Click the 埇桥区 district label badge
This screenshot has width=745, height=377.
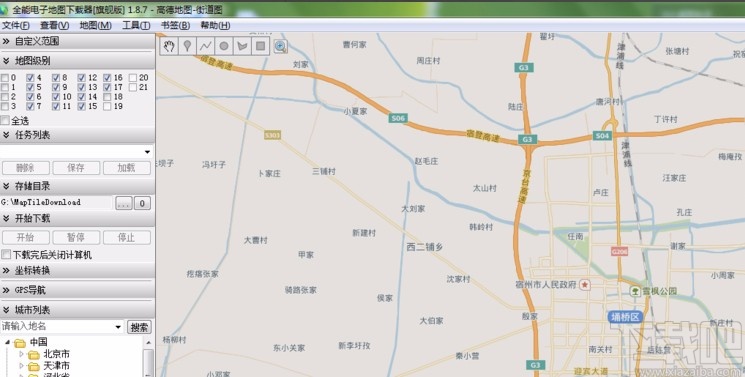[x=626, y=317]
